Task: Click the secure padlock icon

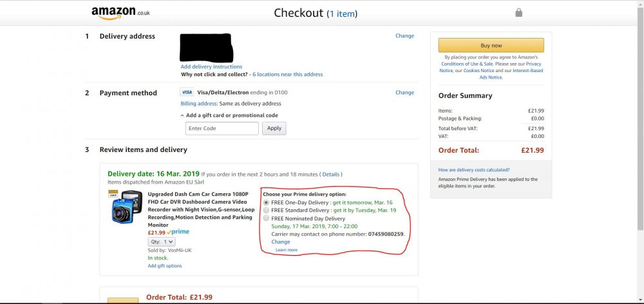Action: coord(518,13)
